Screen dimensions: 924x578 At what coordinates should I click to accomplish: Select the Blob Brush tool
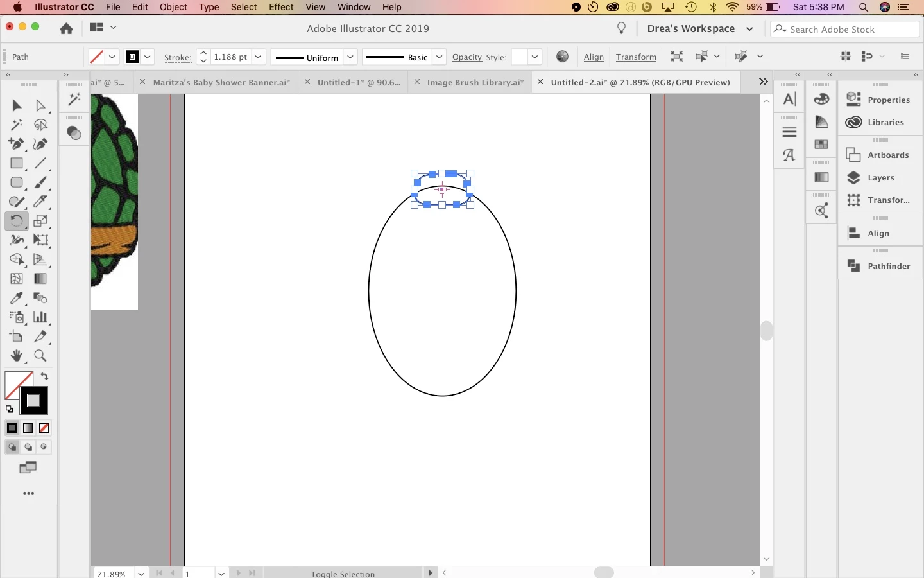tap(17, 202)
